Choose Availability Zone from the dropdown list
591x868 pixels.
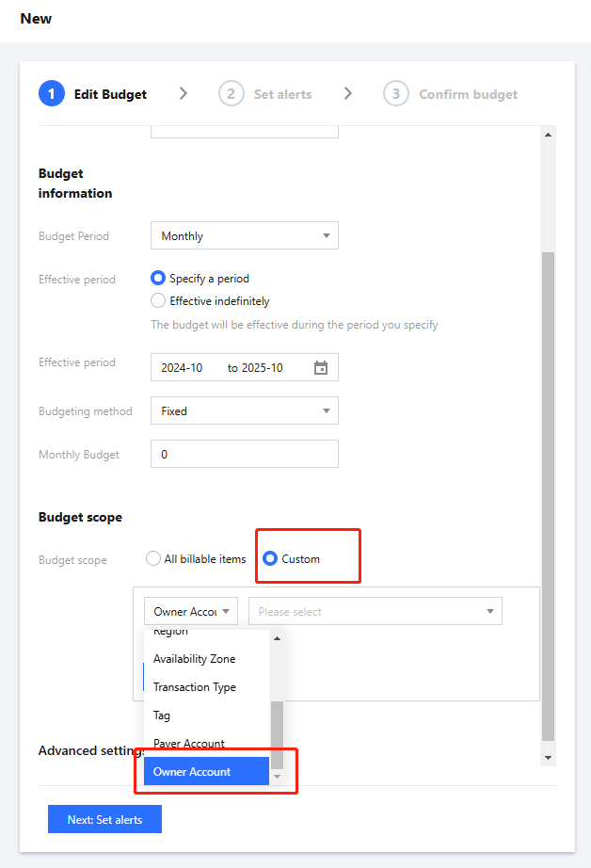(195, 659)
